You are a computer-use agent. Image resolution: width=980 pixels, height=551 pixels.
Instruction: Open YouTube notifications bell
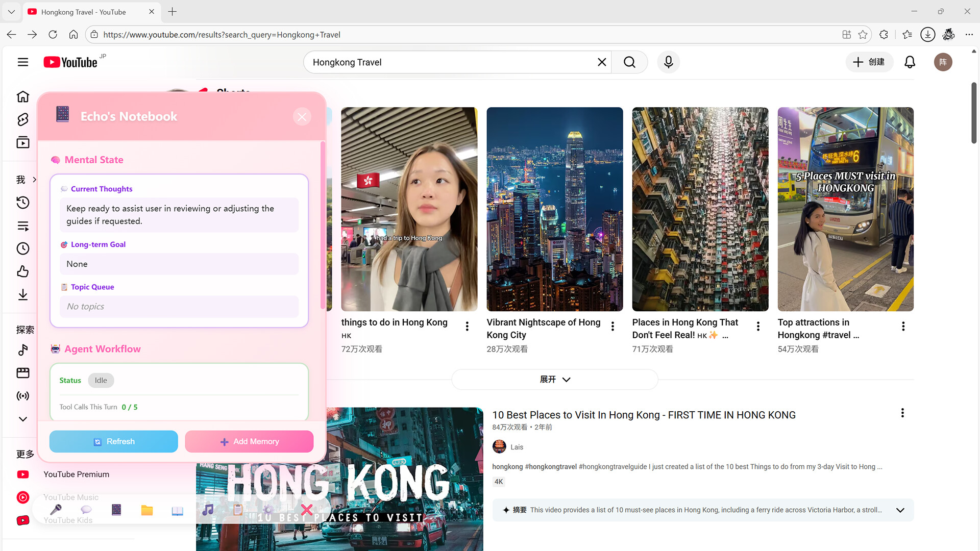910,62
